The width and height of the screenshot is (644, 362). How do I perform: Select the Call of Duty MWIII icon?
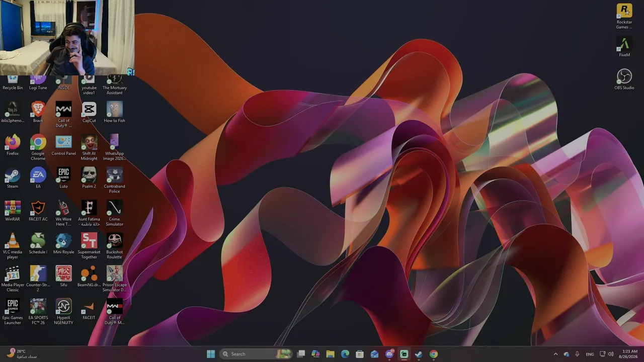pyautogui.click(x=114, y=312)
